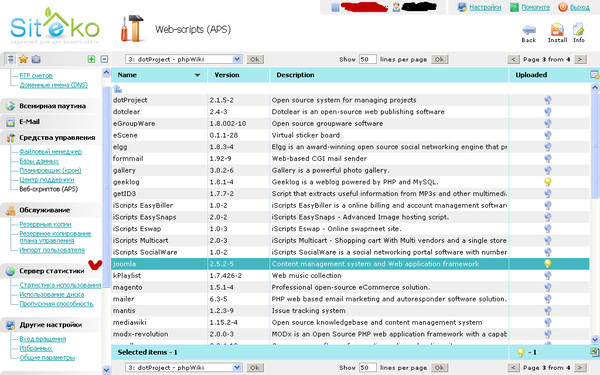This screenshot has width=600, height=375.
Task: Expand all sidebar sections with green plus icon
Action: point(91,59)
